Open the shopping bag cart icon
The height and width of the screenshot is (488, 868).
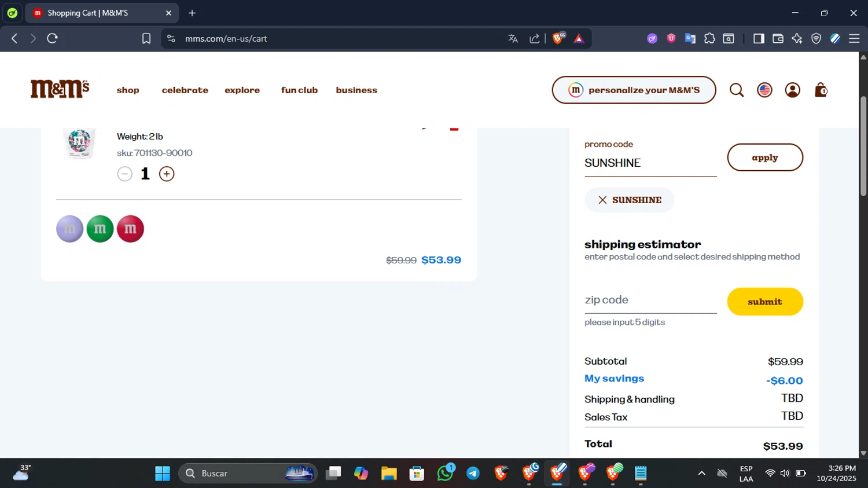pyautogui.click(x=821, y=90)
